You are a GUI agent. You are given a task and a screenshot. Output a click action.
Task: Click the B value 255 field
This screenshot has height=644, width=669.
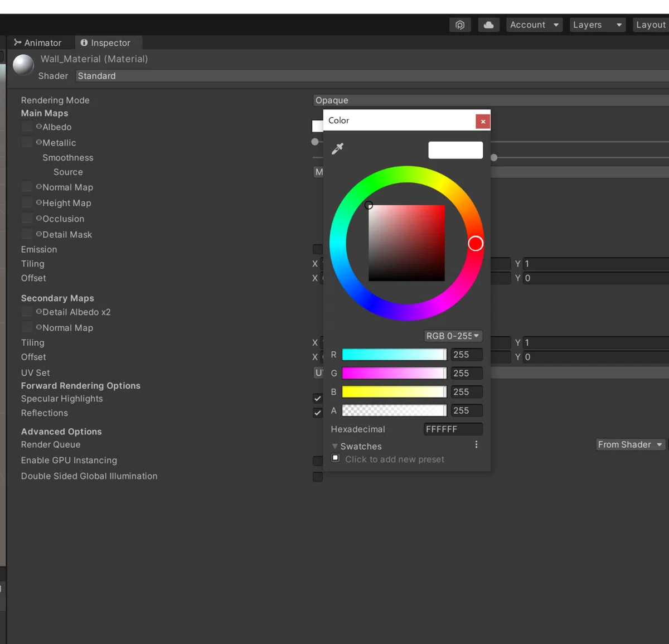coord(467,392)
